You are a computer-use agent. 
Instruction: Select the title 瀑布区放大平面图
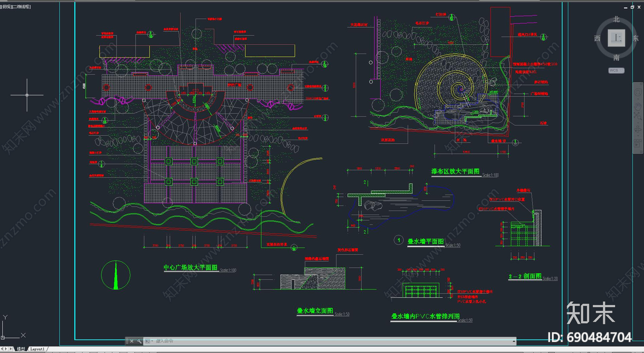(455, 171)
